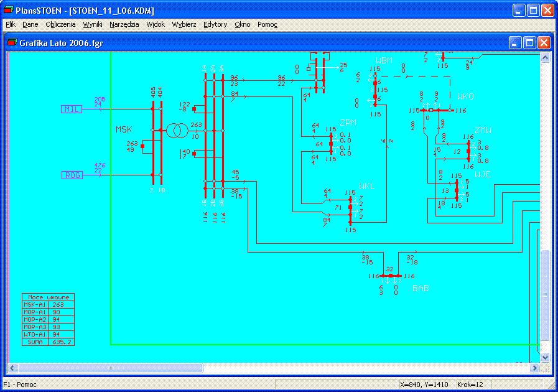Click the MOR-A3 row in table
558x392 pixels.
point(48,327)
